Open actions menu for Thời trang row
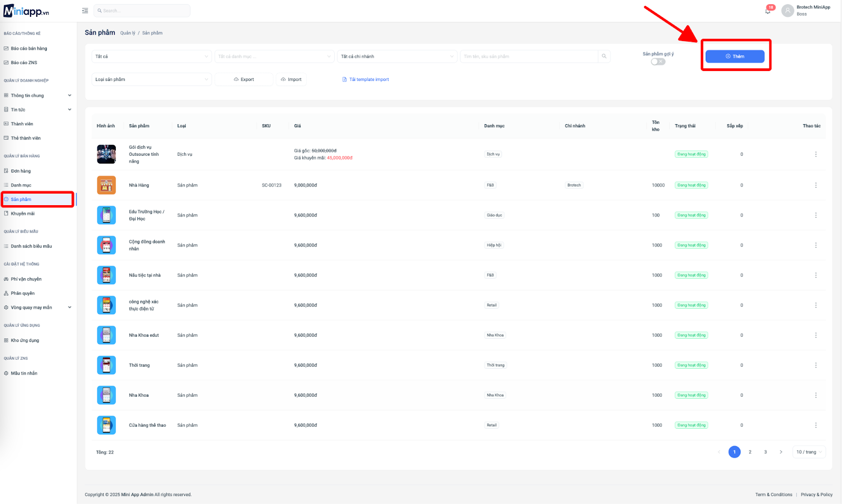The width and height of the screenshot is (842, 504). coord(816,365)
